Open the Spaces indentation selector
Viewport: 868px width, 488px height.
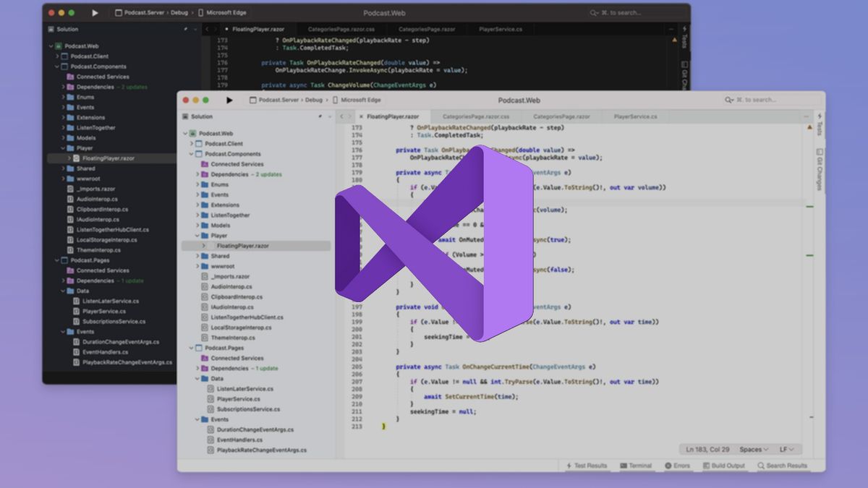[753, 449]
